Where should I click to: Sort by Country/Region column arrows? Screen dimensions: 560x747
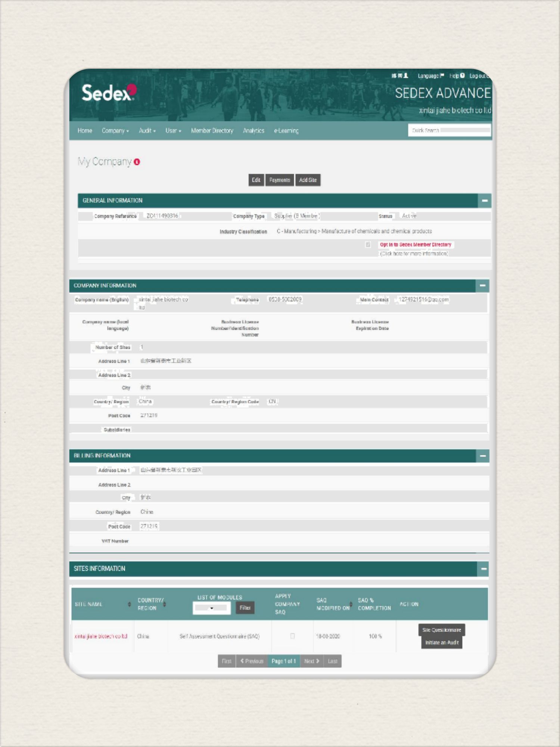coord(165,604)
